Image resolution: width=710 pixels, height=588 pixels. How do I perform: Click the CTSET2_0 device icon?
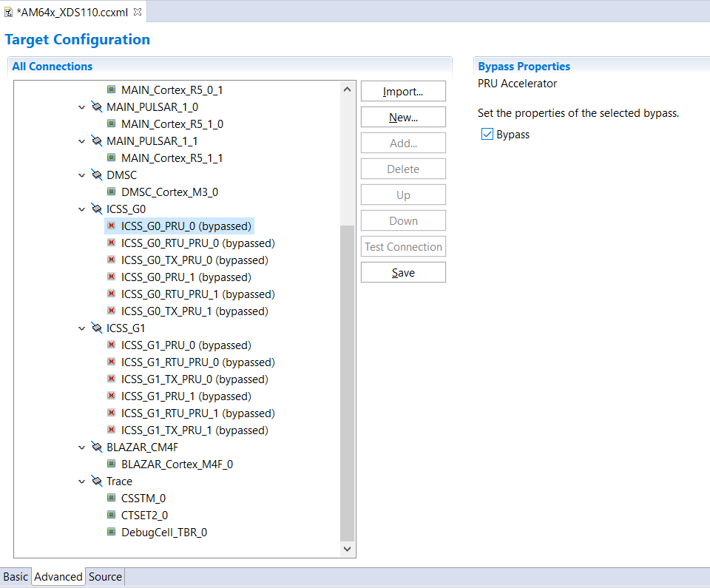click(x=112, y=516)
